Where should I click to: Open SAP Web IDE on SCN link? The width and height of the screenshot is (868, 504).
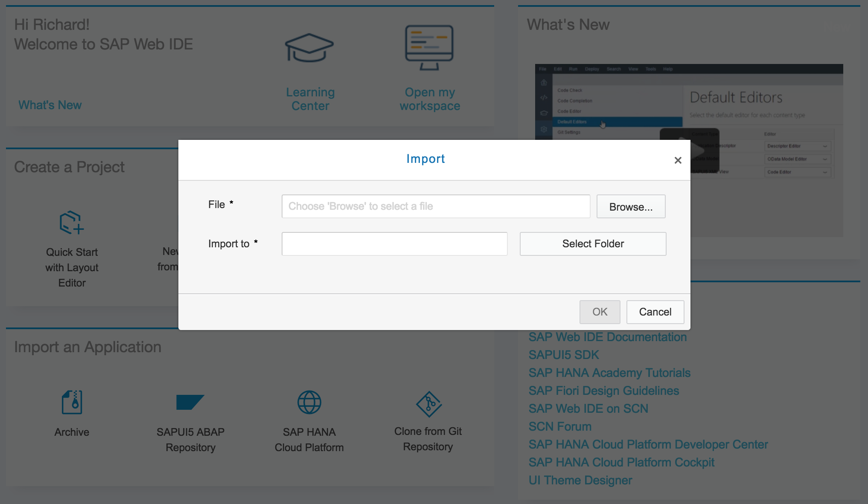[x=588, y=408]
